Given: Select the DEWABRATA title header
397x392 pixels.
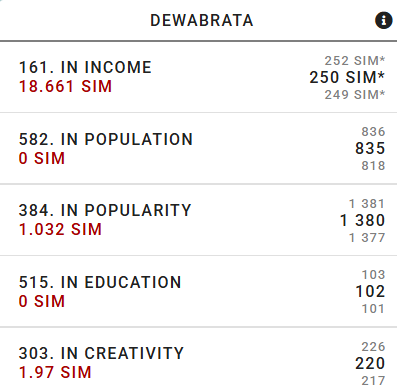Looking at the screenshot, I should (202, 21).
